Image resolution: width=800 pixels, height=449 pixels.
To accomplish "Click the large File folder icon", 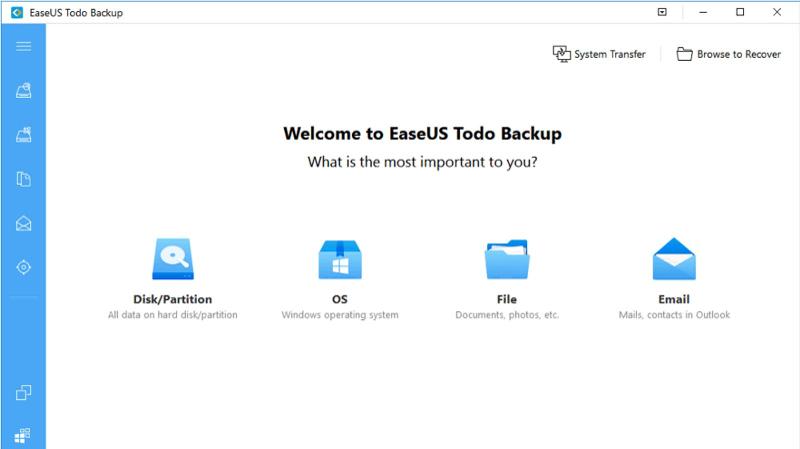I will (x=507, y=259).
